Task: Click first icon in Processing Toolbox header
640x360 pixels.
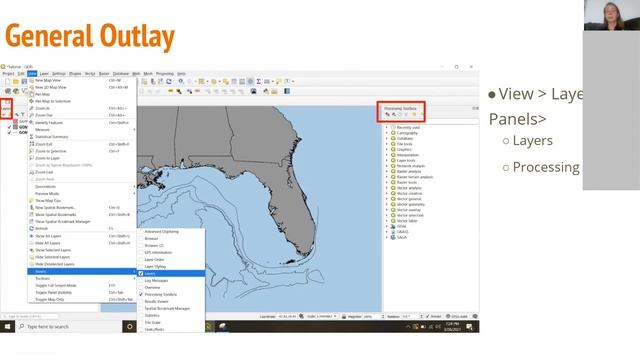Action: point(387,115)
